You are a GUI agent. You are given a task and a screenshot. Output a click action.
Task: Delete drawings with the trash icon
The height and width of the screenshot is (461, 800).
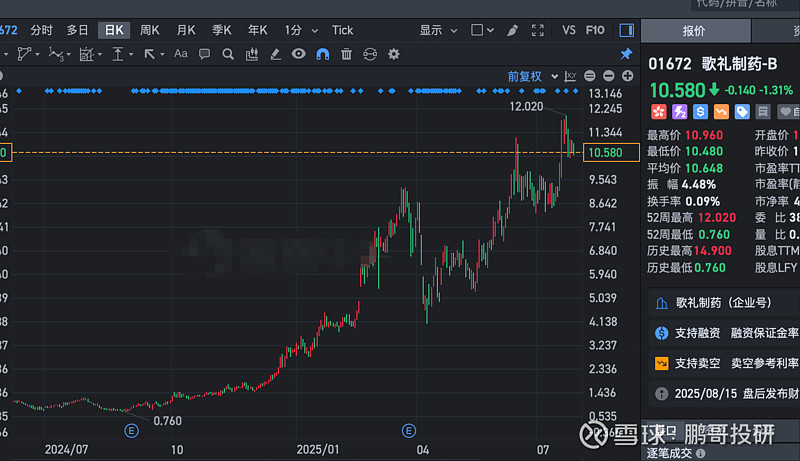point(346,54)
